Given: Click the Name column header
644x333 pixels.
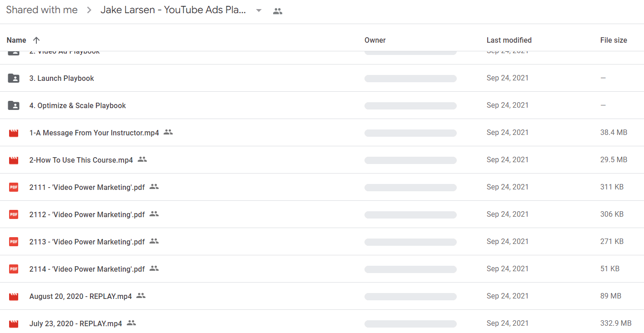Looking at the screenshot, I should [x=16, y=40].
